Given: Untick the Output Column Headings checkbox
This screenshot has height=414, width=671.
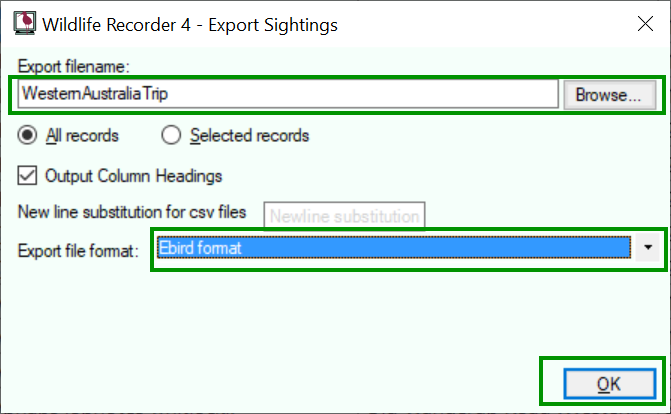Looking at the screenshot, I should [x=27, y=176].
